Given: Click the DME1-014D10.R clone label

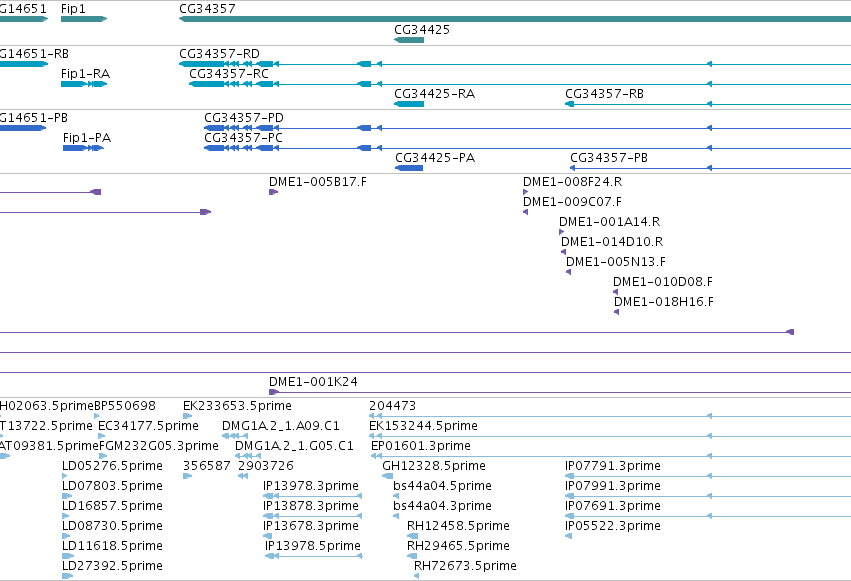Looking at the screenshot, I should pyautogui.click(x=612, y=242).
